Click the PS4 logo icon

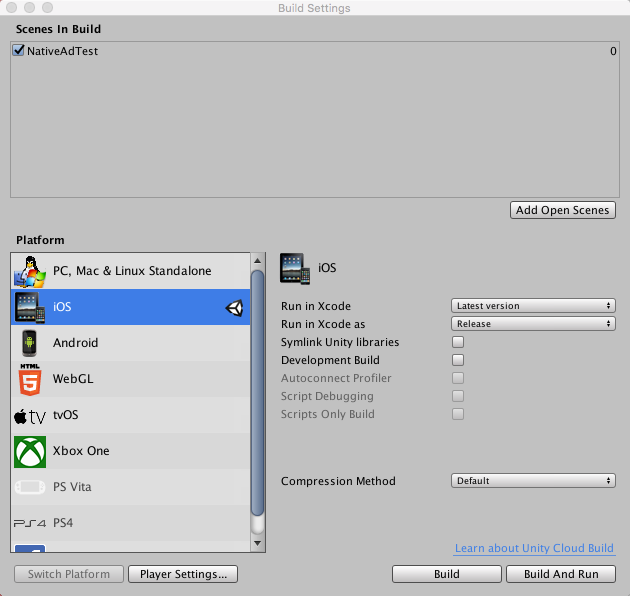coord(30,523)
